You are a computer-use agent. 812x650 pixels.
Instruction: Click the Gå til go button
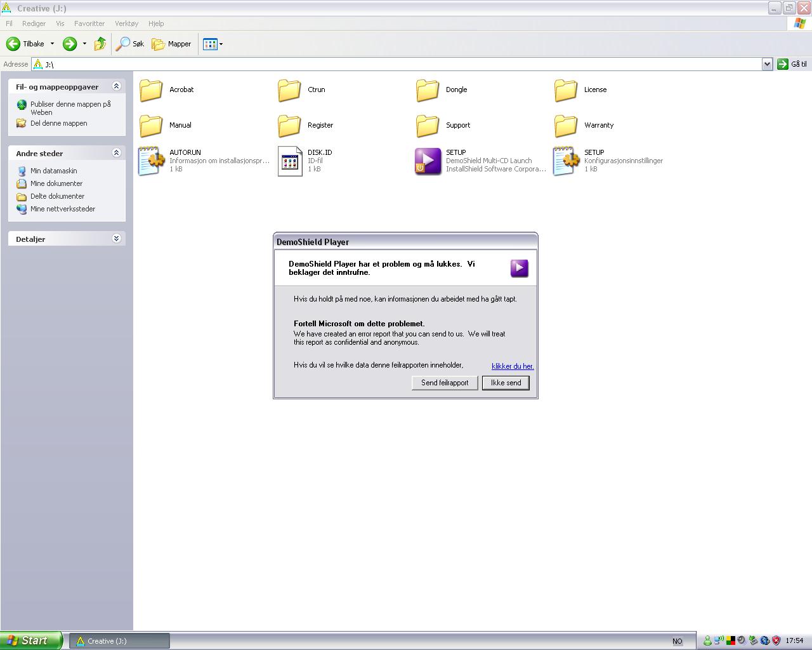pyautogui.click(x=792, y=64)
